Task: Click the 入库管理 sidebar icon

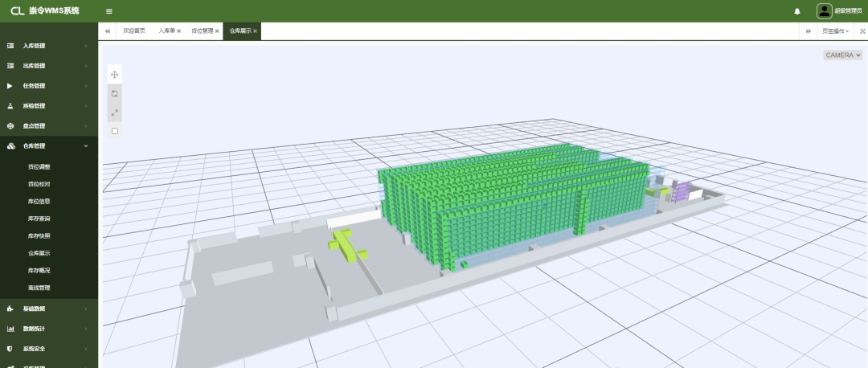Action: click(10, 46)
